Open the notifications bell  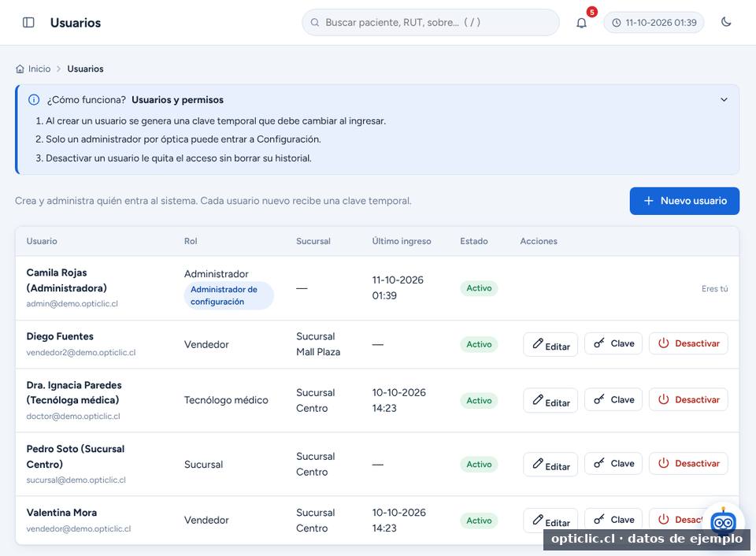(x=581, y=23)
